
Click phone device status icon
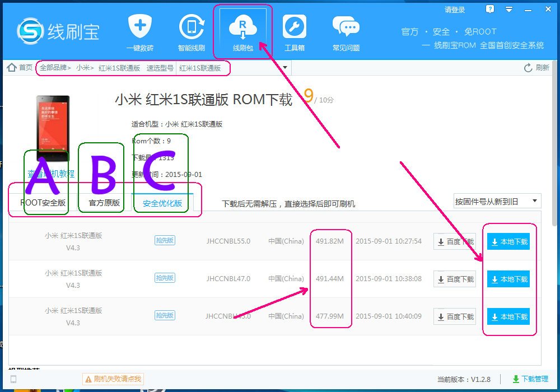coord(13,379)
